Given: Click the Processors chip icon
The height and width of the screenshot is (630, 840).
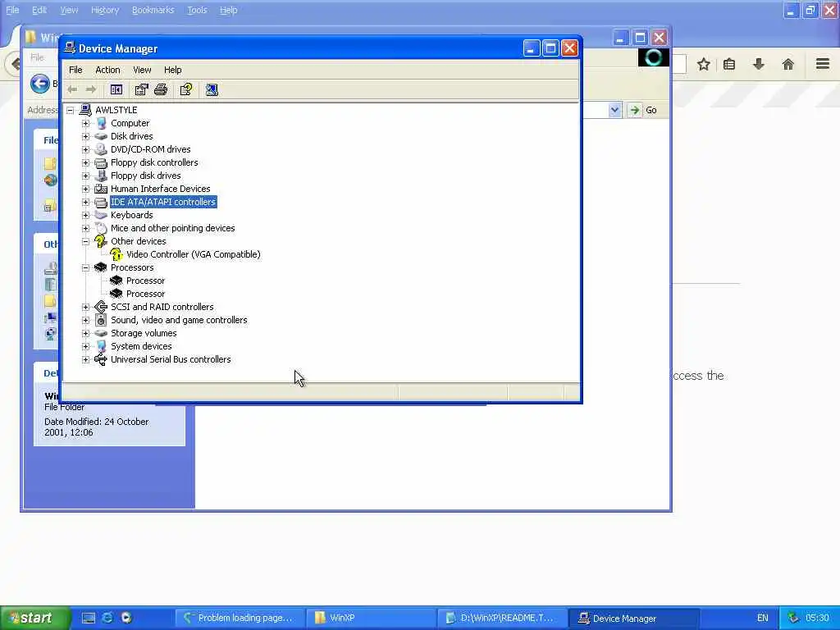Looking at the screenshot, I should (101, 267).
